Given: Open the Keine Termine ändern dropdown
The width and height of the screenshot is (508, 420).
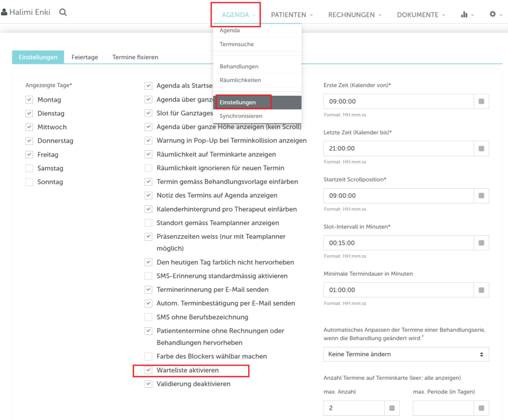Looking at the screenshot, I should tap(406, 354).
